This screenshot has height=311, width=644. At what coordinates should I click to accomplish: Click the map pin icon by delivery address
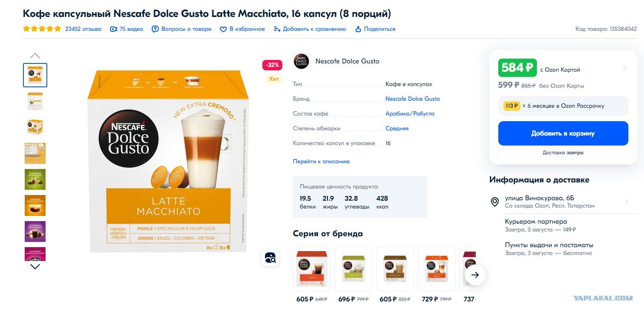point(494,202)
